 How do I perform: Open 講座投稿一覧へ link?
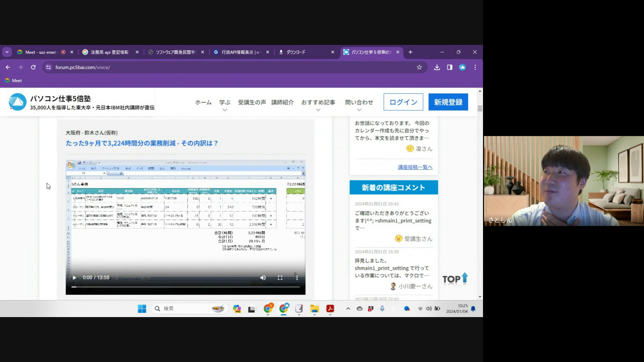(415, 167)
